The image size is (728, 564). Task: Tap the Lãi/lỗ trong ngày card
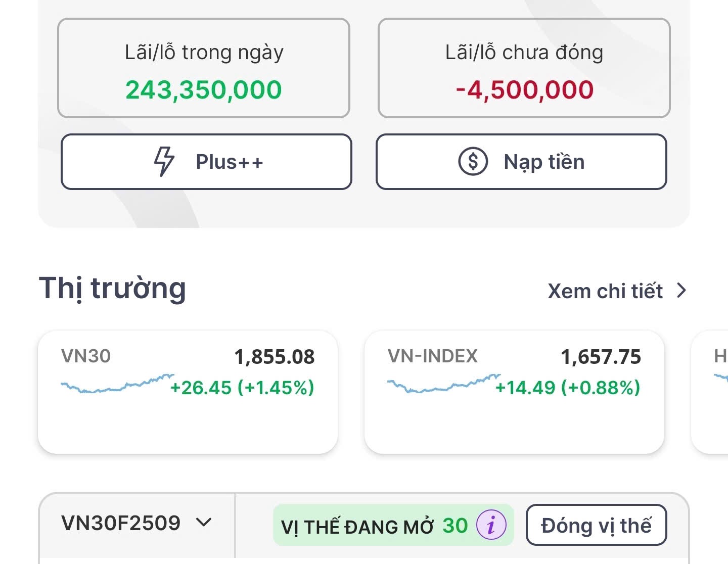pyautogui.click(x=204, y=68)
